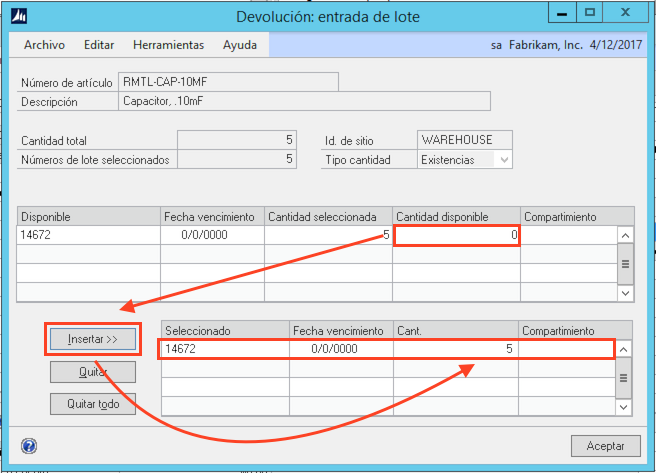Click the Número de artículo field
The height and width of the screenshot is (473, 656).
coord(228,82)
